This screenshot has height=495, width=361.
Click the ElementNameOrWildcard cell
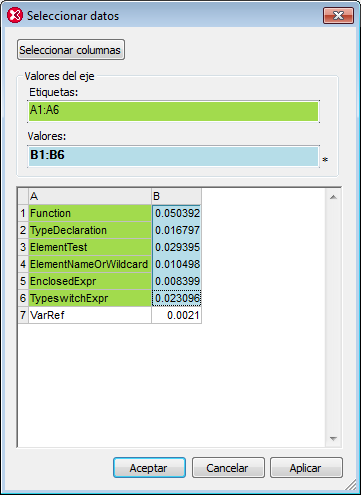90,264
